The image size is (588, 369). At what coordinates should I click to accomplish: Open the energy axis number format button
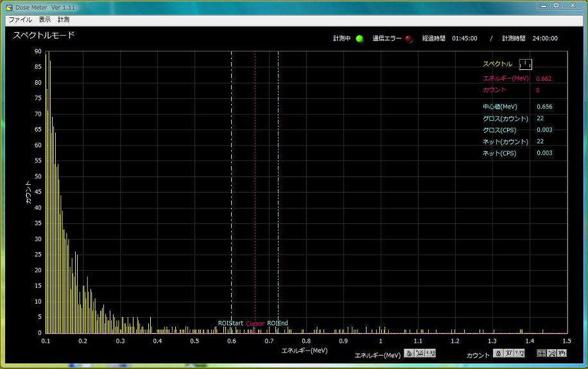click(430, 354)
